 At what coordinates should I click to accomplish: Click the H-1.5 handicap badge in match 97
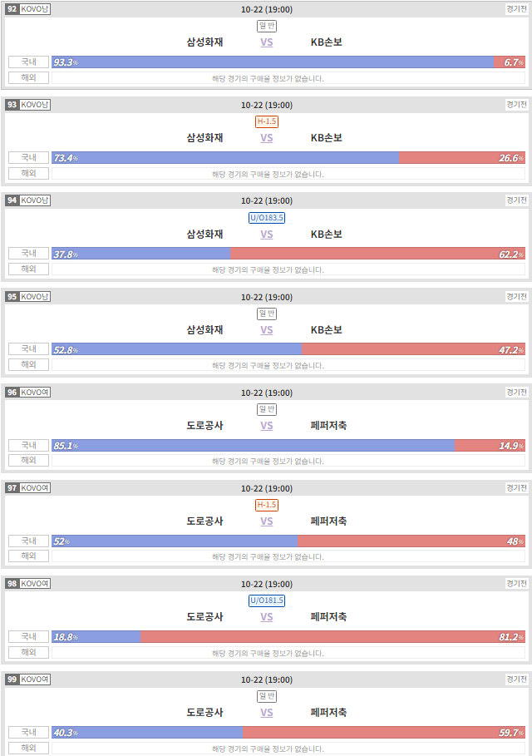267,505
